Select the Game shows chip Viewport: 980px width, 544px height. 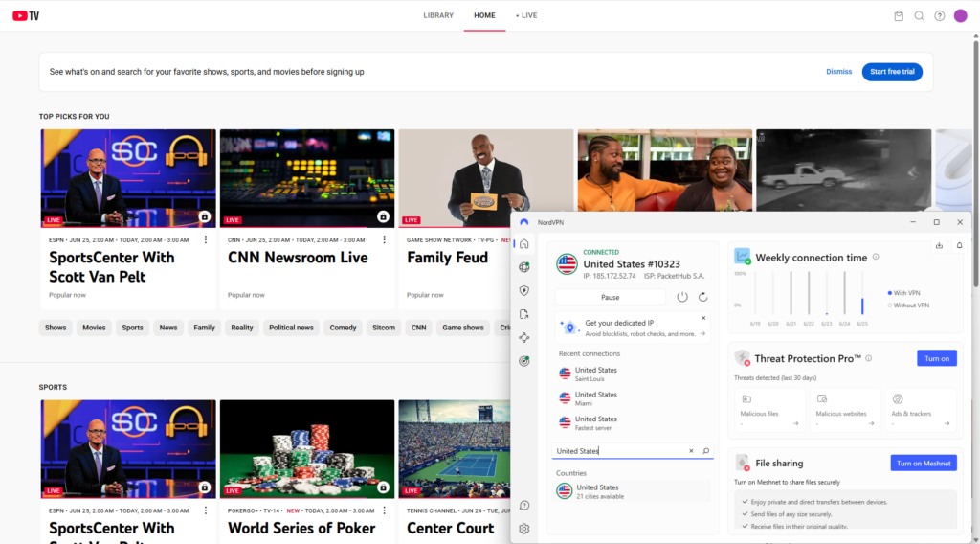463,328
